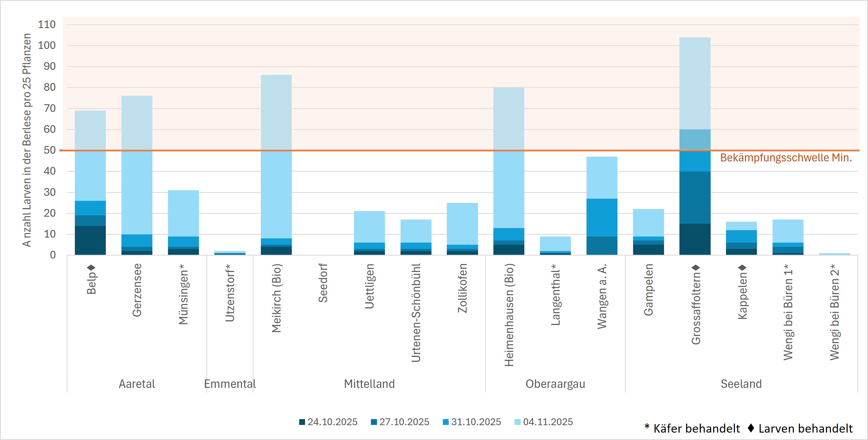Click the 27.10.2025 legend color swatch
Screen dimensions: 868x440
point(374,422)
